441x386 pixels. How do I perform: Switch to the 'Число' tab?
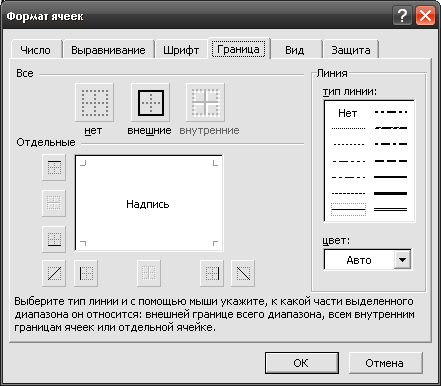coord(36,50)
